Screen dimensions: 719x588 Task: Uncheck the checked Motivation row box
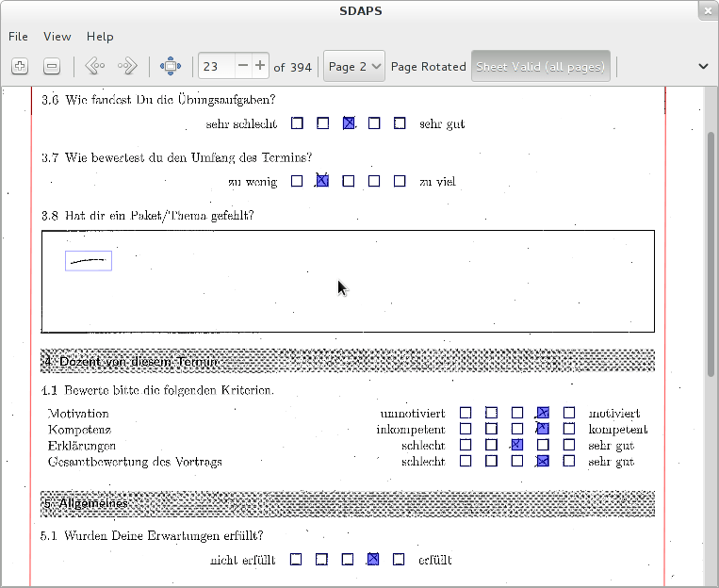543,413
